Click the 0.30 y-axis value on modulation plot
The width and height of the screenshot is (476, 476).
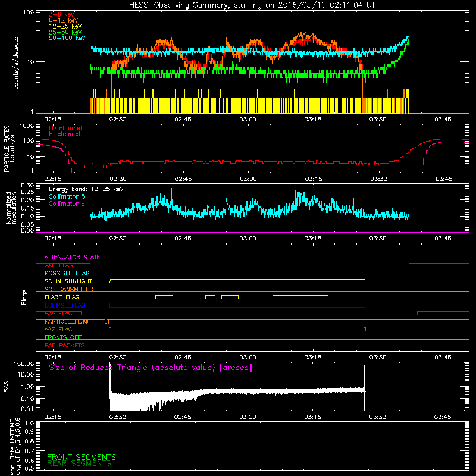27,186
